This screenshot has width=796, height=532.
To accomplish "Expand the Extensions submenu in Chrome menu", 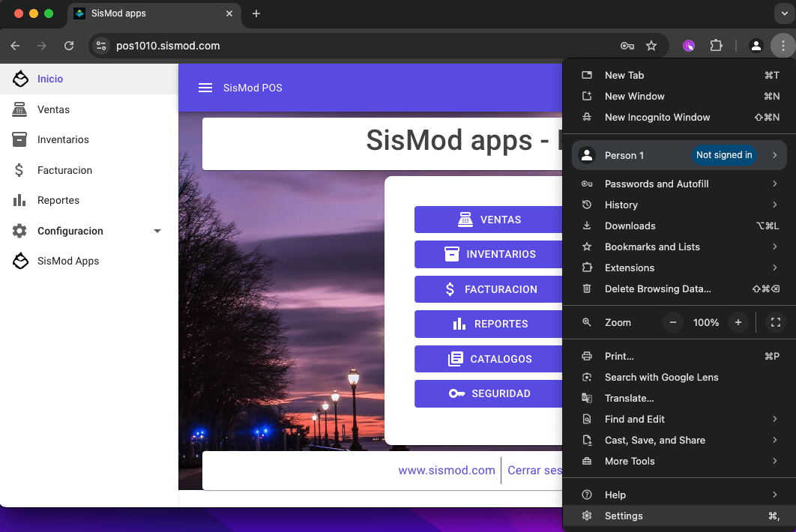I will coord(775,267).
